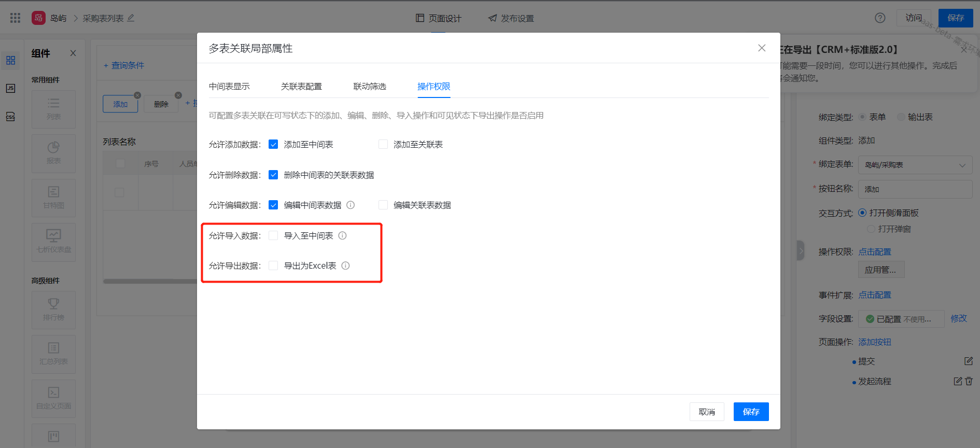Uncheck the 添加至中间表 checkbox

pyautogui.click(x=273, y=145)
